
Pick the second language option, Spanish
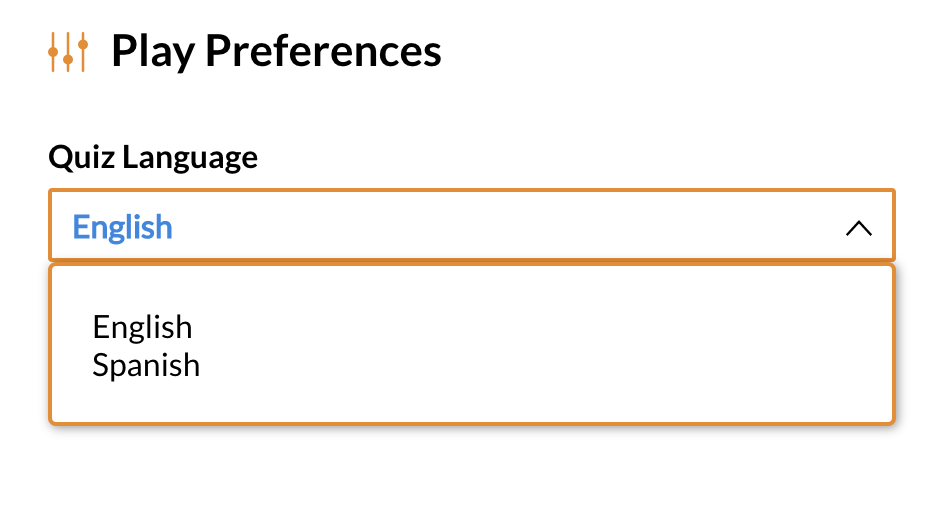pos(146,365)
